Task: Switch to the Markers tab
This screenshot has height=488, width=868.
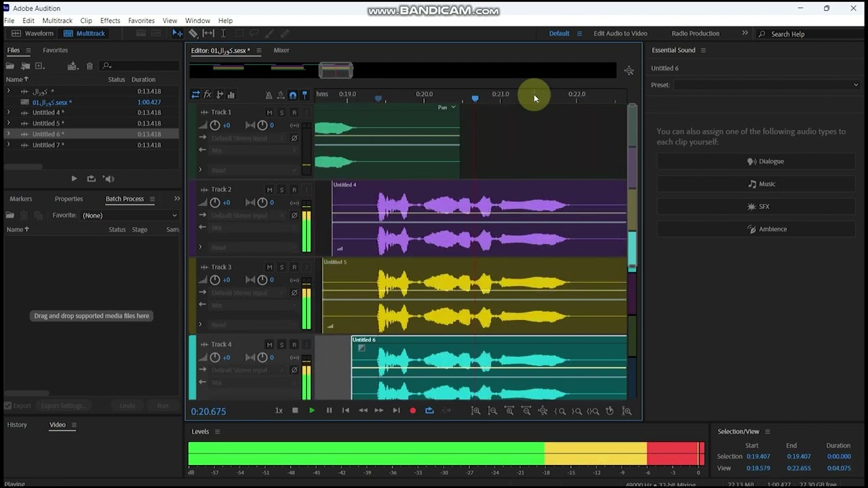Action: click(20, 199)
